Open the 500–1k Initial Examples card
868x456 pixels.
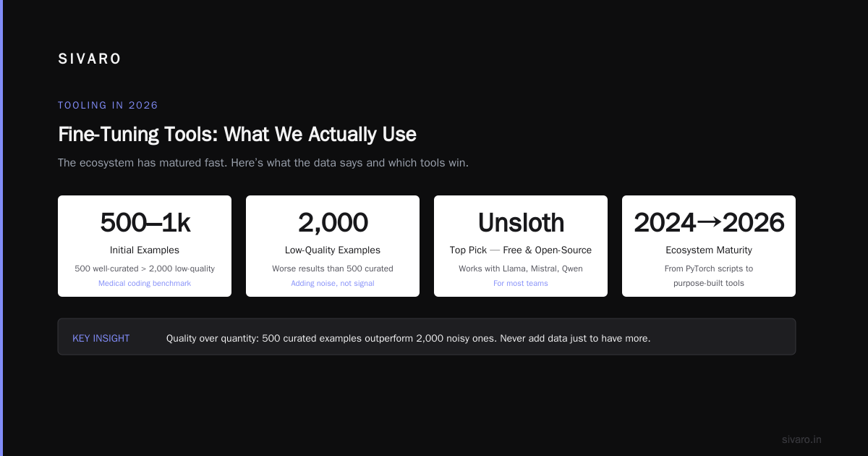pos(145,246)
